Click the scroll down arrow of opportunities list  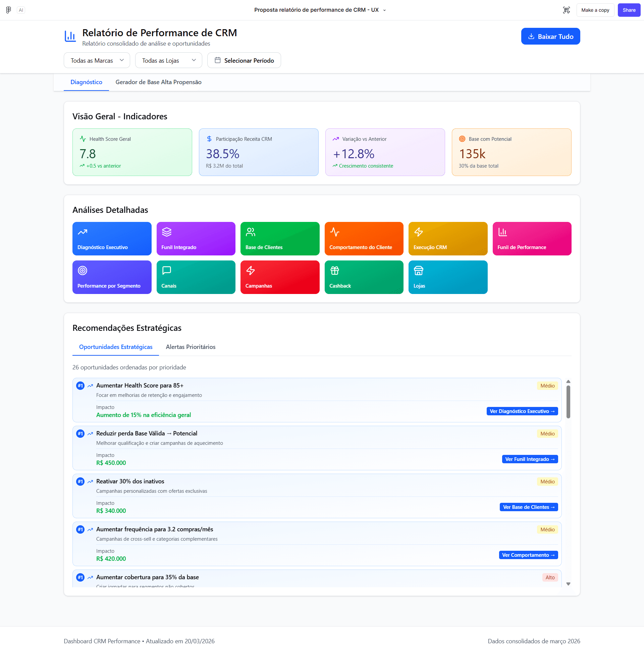568,584
